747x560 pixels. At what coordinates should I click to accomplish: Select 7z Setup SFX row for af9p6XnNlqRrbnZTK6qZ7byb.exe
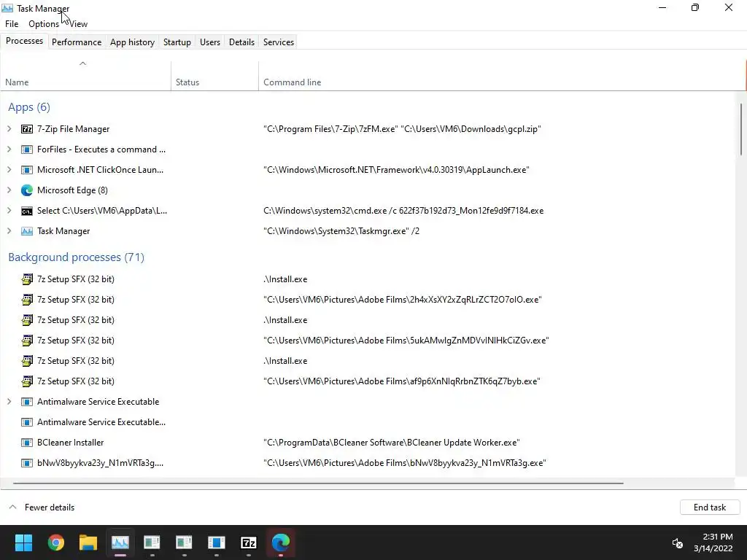click(x=368, y=381)
